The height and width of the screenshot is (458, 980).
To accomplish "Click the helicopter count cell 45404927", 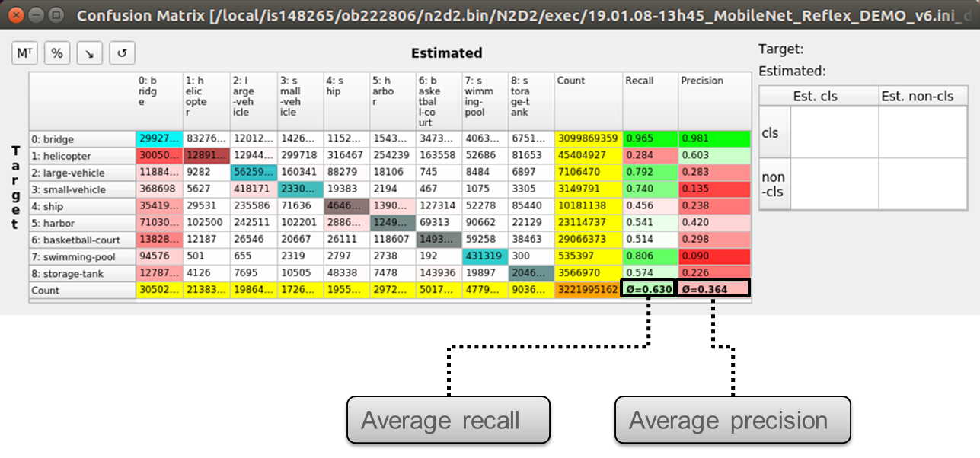I will 589,156.
